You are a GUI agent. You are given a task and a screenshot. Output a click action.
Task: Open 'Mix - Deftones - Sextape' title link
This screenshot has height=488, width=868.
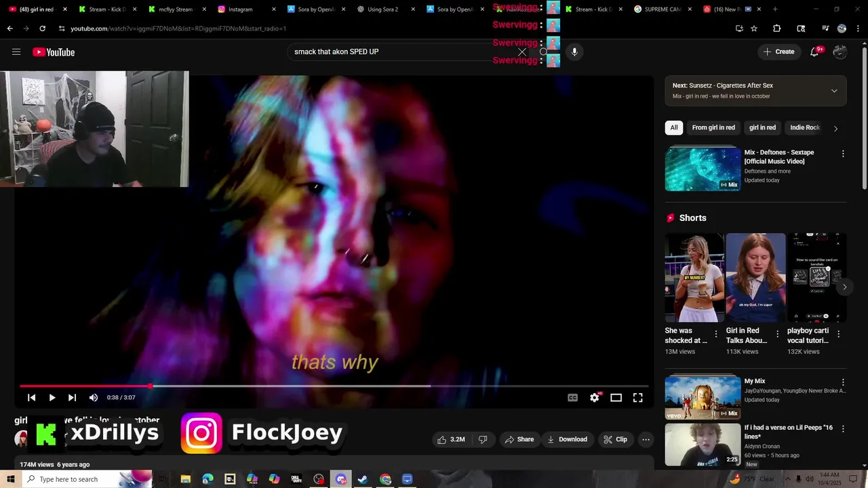[x=779, y=157]
